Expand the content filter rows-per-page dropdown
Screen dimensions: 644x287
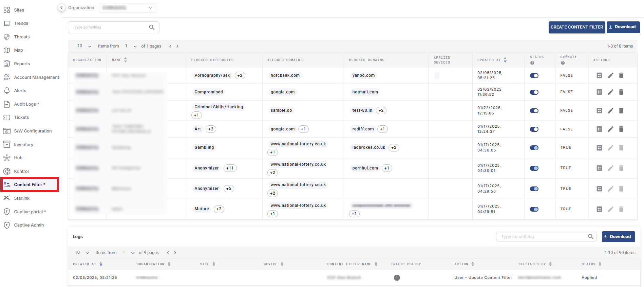pos(84,46)
